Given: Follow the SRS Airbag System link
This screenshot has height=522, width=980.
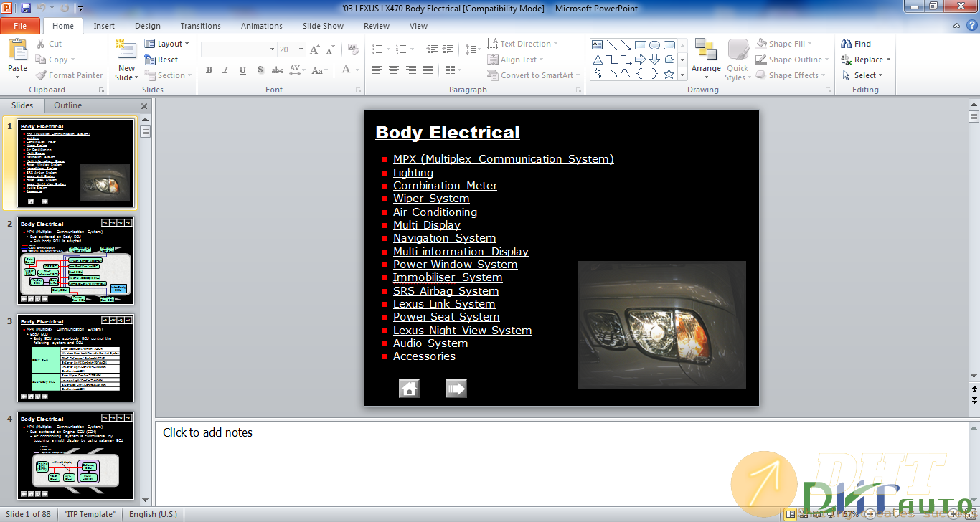Looking at the screenshot, I should 446,291.
